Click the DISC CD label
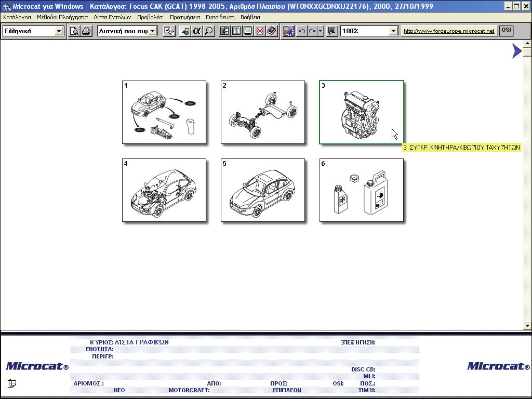 click(x=363, y=369)
